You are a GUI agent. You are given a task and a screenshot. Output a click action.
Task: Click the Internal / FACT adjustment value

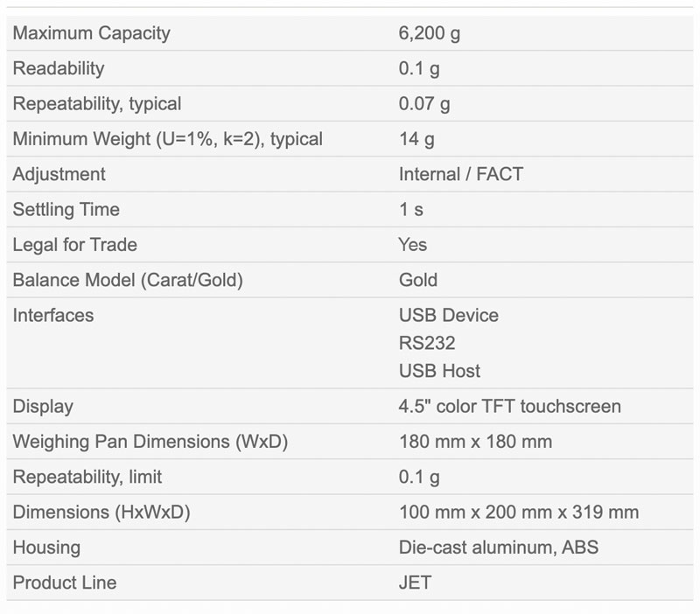461,174
